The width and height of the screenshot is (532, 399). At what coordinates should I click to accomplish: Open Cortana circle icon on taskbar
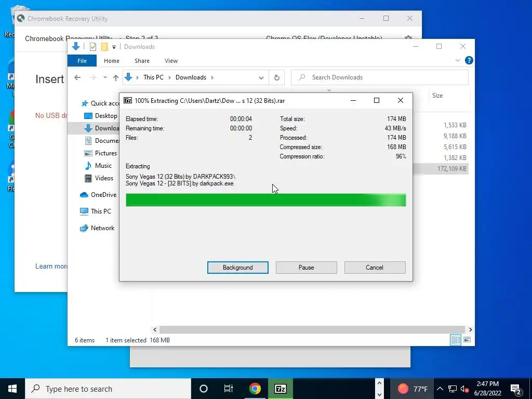[204, 389]
